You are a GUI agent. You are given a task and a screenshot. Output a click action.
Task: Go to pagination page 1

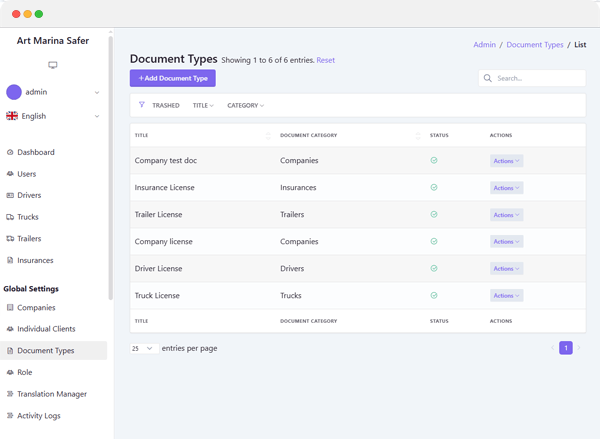pyautogui.click(x=566, y=348)
